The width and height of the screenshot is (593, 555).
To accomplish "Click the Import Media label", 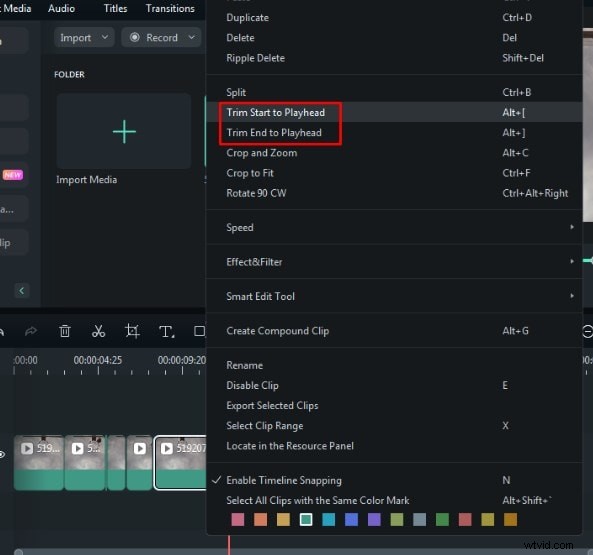I will point(87,180).
